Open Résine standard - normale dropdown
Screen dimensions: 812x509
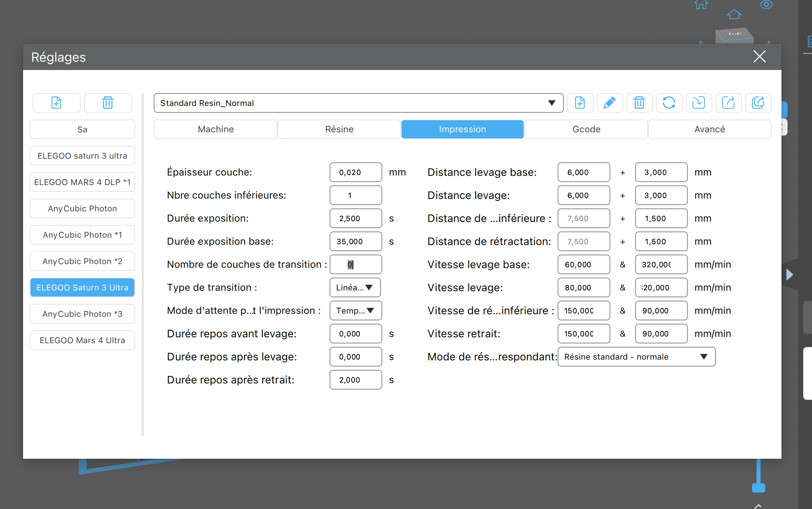(636, 357)
